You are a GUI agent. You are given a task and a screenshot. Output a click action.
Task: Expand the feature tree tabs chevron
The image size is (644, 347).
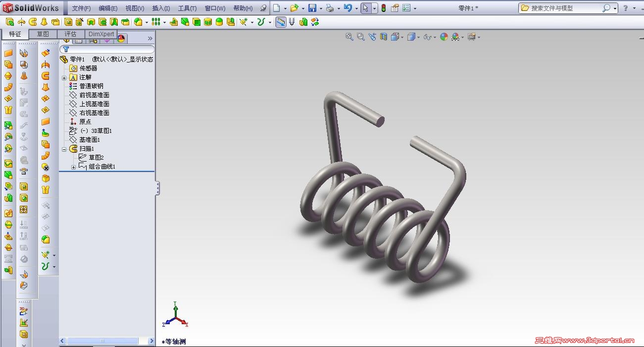tap(150, 38)
